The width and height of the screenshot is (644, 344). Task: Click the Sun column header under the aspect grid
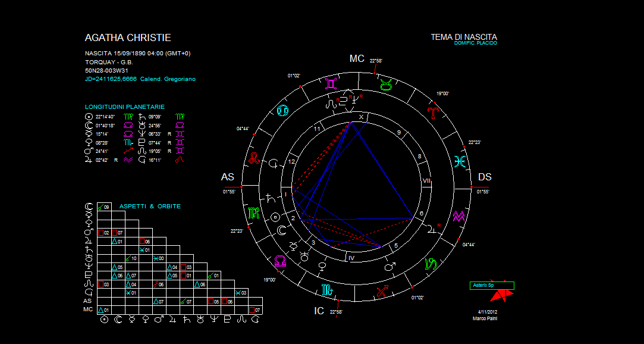point(104,320)
